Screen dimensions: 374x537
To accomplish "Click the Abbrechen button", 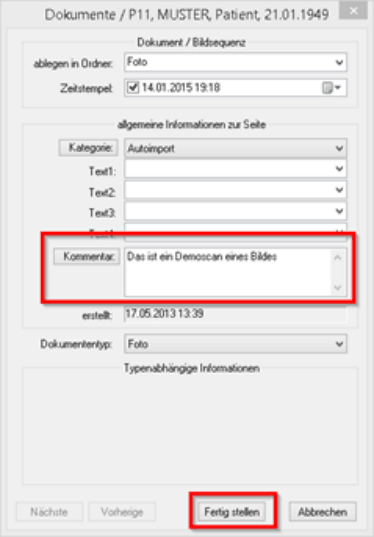I will pos(323,512).
